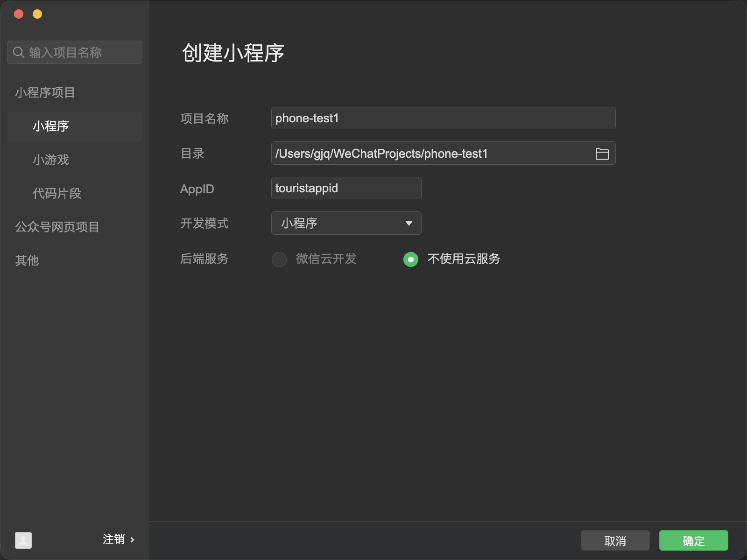Click the user avatar at bottom left
This screenshot has width=747, height=560.
tap(23, 540)
